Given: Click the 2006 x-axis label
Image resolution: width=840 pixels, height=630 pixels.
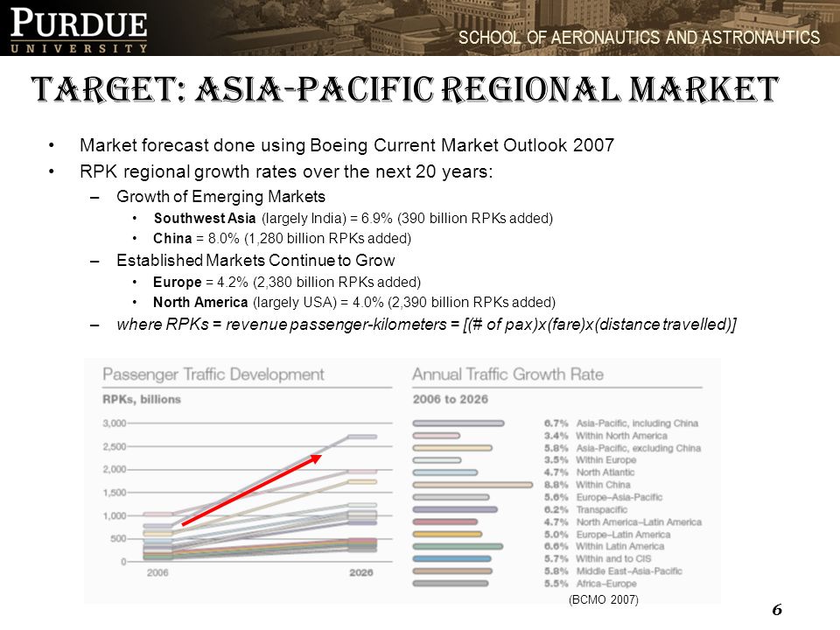Looking at the screenshot, I should pyautogui.click(x=157, y=572).
